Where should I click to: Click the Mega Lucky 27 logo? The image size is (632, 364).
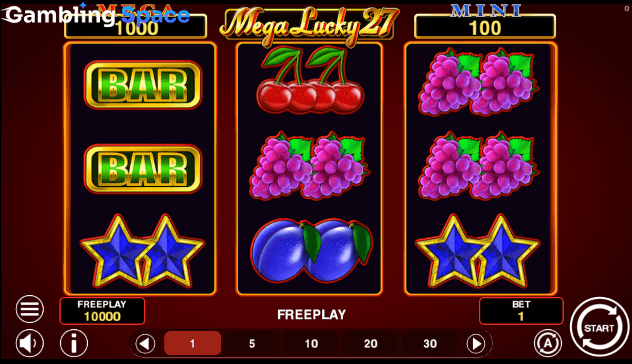tap(310, 23)
